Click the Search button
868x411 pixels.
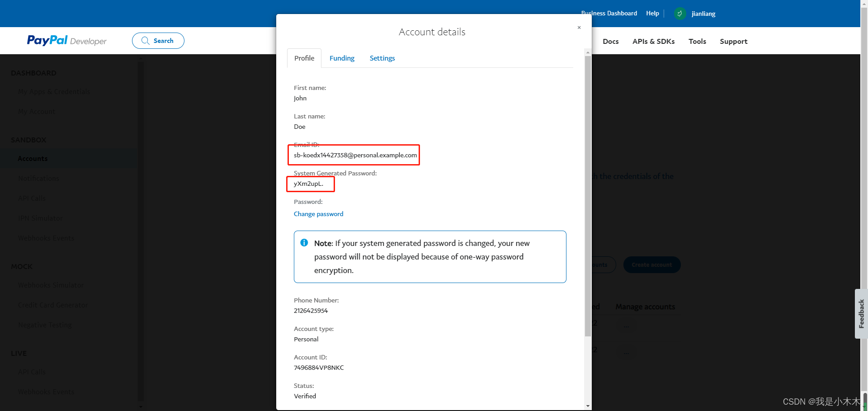158,41
